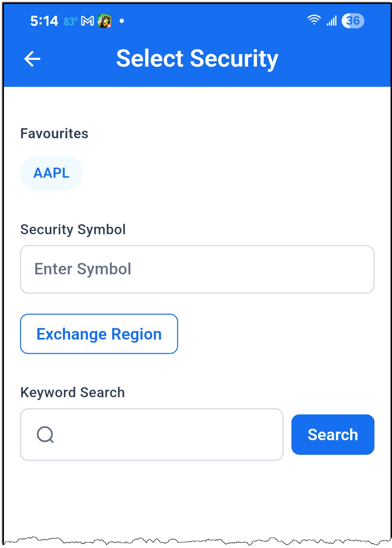Viewport: 392px width, 548px height.
Task: Tap the cellular signal bars icon
Action: point(332,21)
